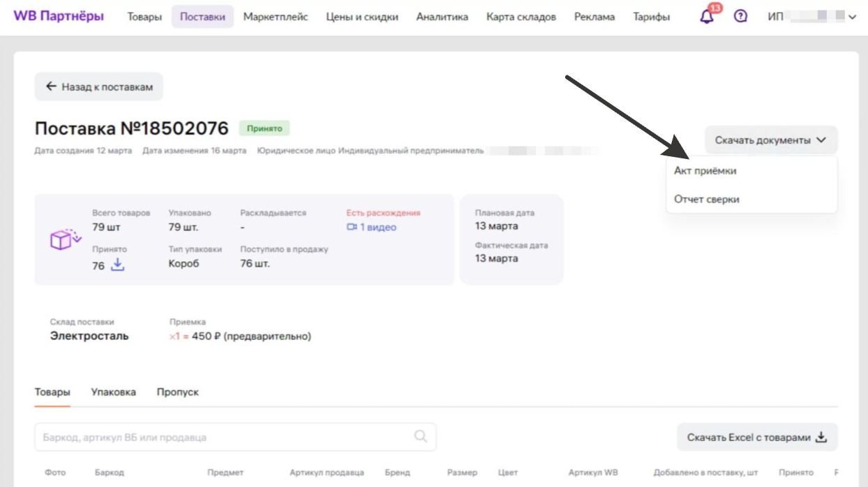The height and width of the screenshot is (487, 868).
Task: Switch to the Товары tab below
Action: (x=52, y=392)
